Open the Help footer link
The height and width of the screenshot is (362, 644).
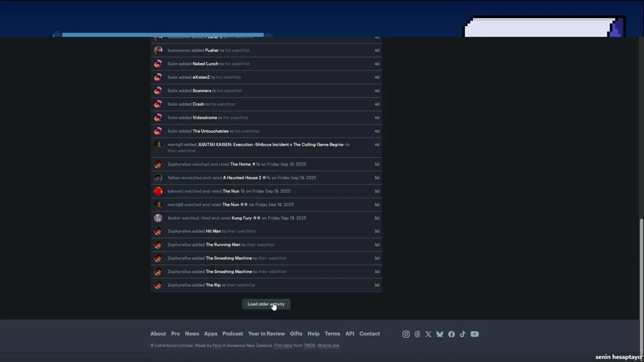click(x=313, y=334)
